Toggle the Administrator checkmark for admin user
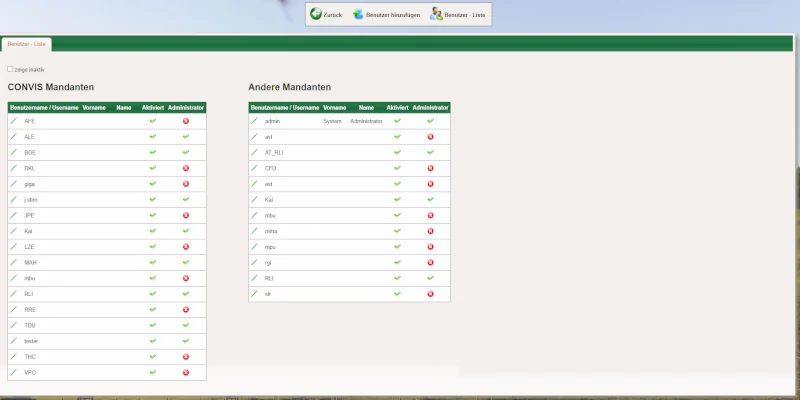Screen dimensions: 800x400 click(x=430, y=121)
